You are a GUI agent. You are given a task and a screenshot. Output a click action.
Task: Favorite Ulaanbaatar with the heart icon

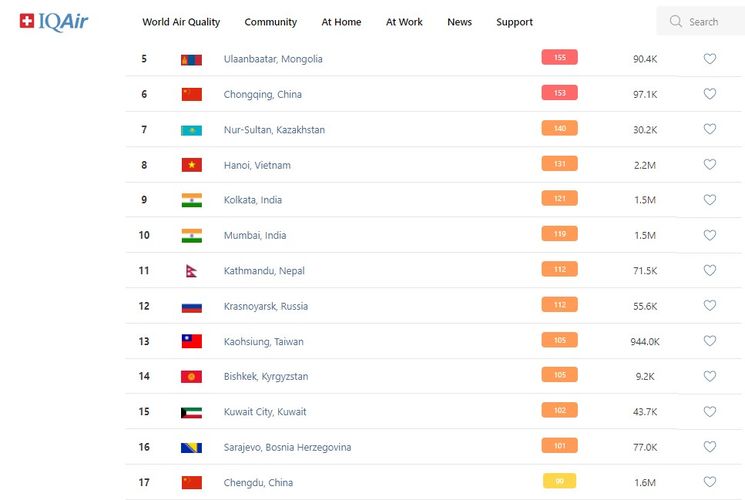[710, 59]
